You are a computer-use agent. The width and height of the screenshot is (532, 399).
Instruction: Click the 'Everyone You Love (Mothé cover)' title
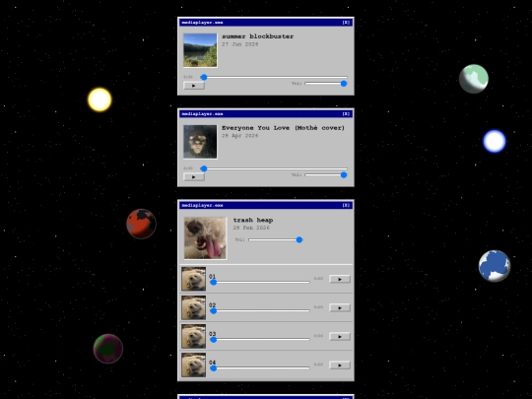283,128
